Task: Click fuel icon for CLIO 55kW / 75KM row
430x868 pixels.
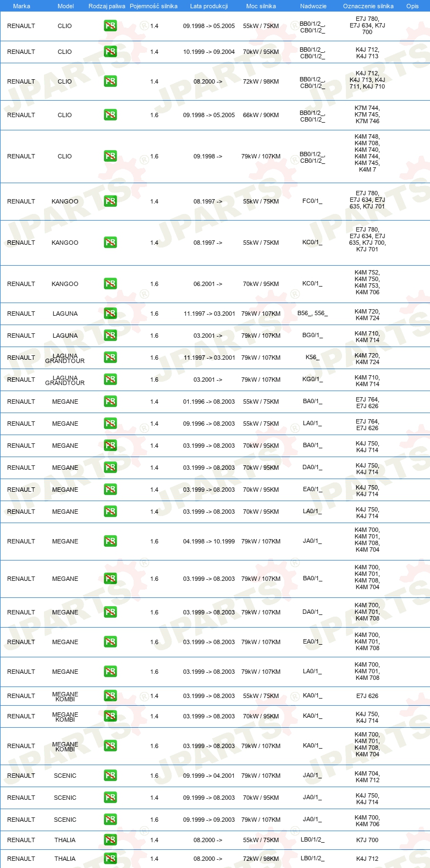Action: pos(111,26)
